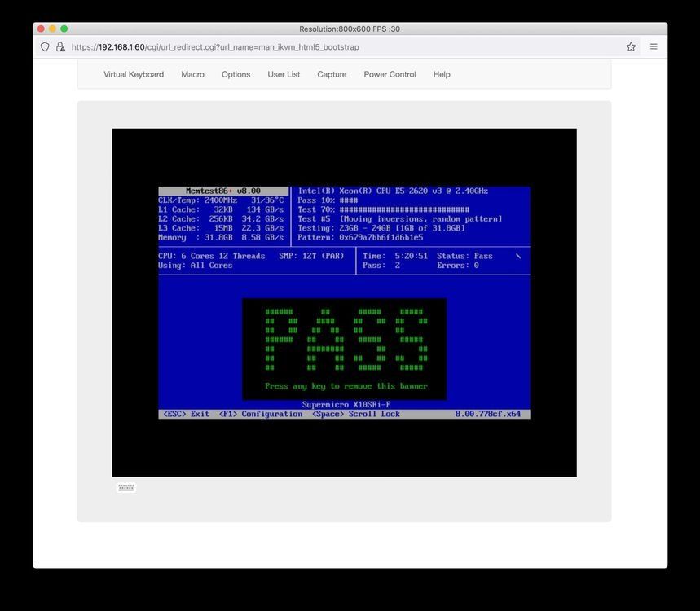Image resolution: width=700 pixels, height=611 pixels.
Task: Click the '<Space> Scroll Lock' text
Action: [356, 414]
